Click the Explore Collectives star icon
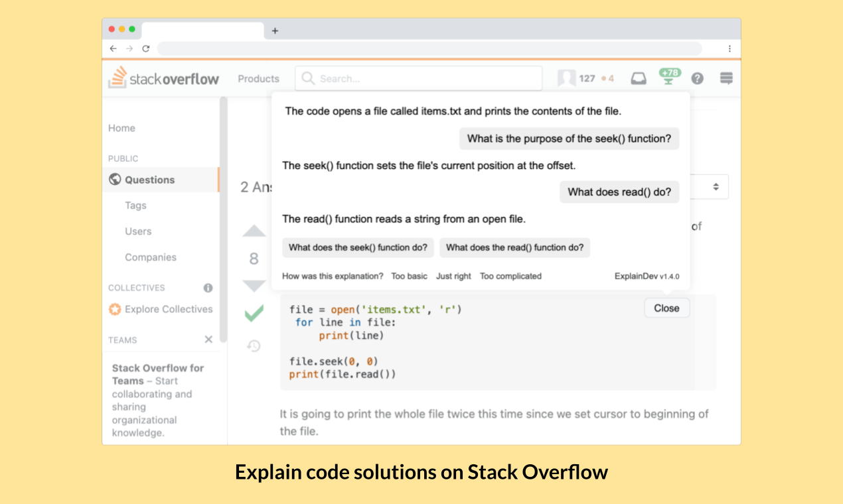 (115, 309)
